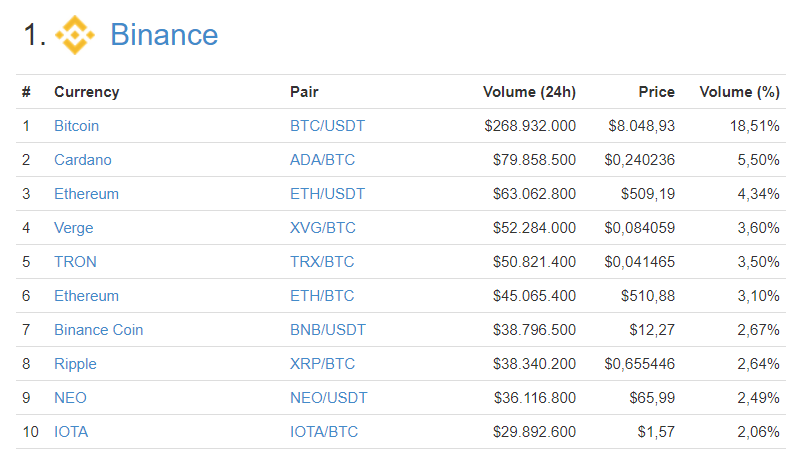Select the 2,67% volume share
This screenshot has width=801, height=457.
759,330
